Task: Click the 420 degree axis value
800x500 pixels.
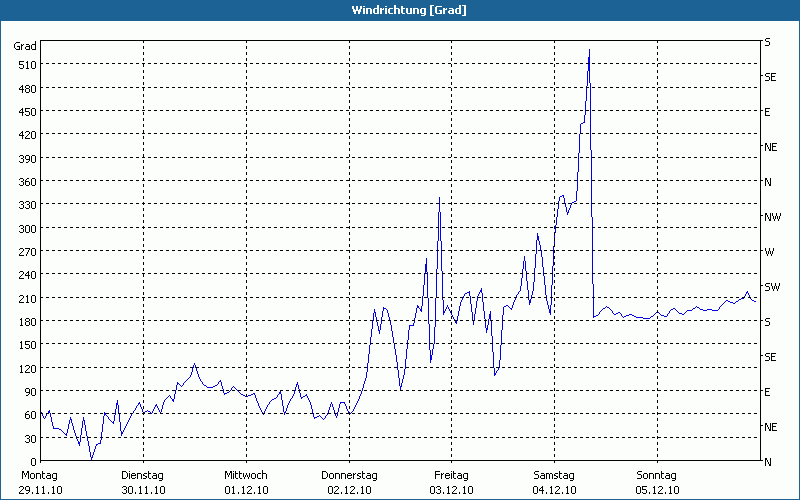Action: 29,135
